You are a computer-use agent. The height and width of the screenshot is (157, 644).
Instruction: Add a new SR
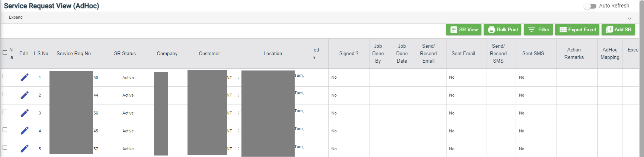618,30
